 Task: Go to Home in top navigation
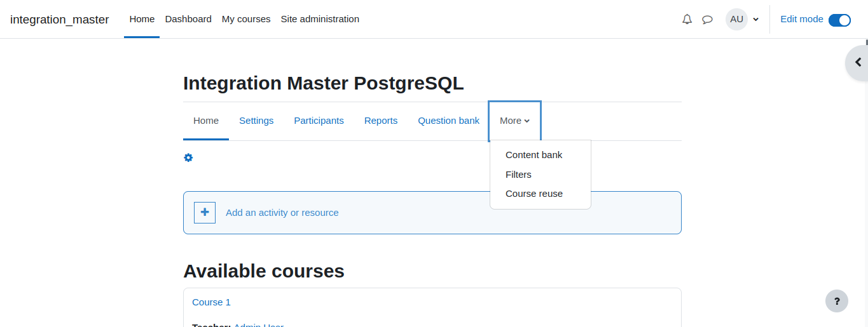click(142, 19)
